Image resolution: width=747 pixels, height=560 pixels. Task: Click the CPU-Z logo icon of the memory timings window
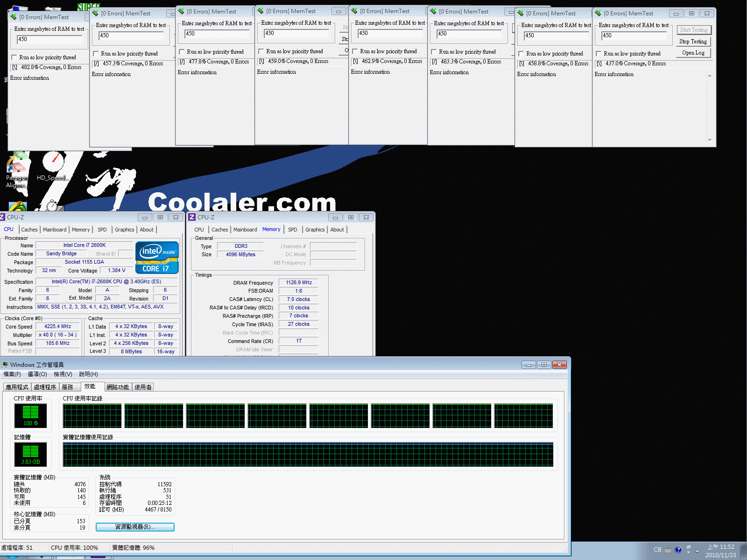(x=192, y=217)
